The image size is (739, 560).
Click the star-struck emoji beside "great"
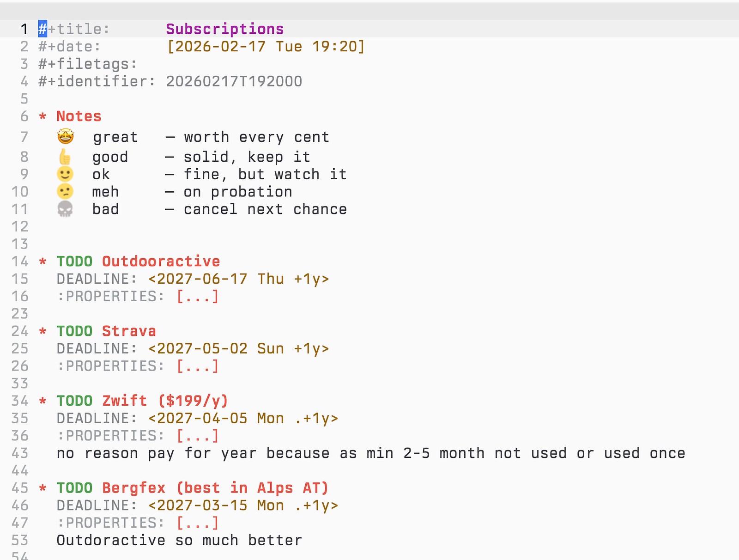(x=66, y=136)
